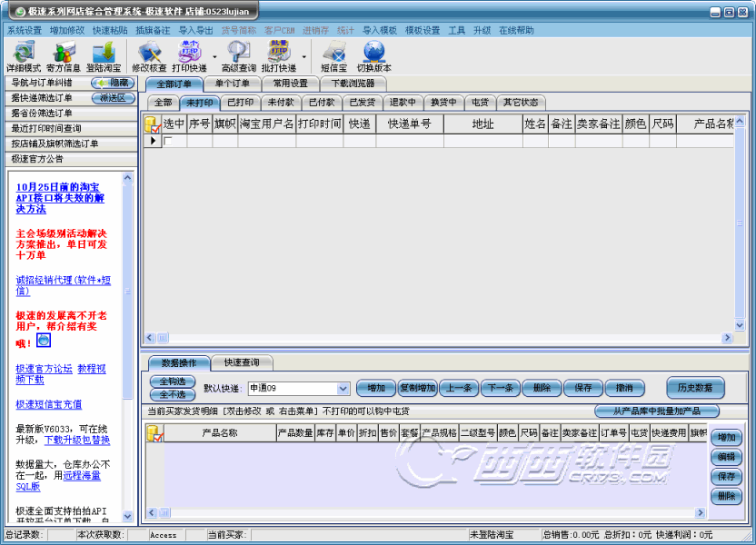The height and width of the screenshot is (545, 756).
Task: Click the 快递单号 column header
Action: (x=409, y=124)
